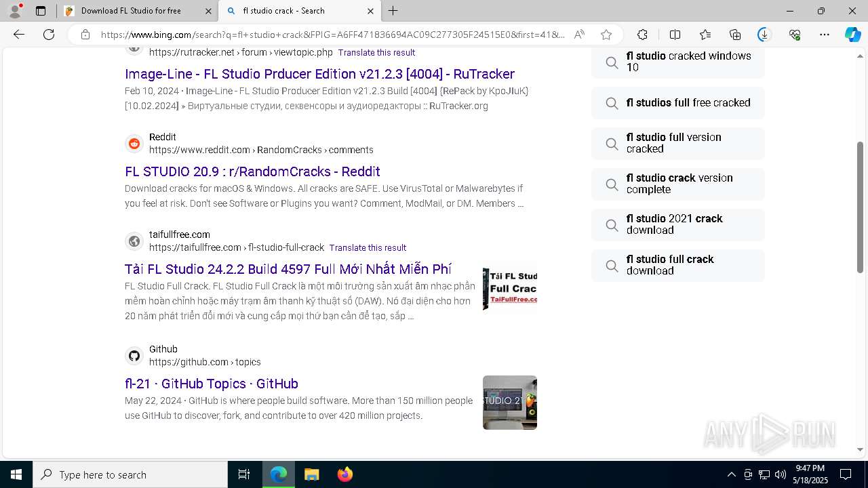The image size is (868, 488).
Task: Select the 'fl studio crack - Search' tab
Action: [x=300, y=11]
